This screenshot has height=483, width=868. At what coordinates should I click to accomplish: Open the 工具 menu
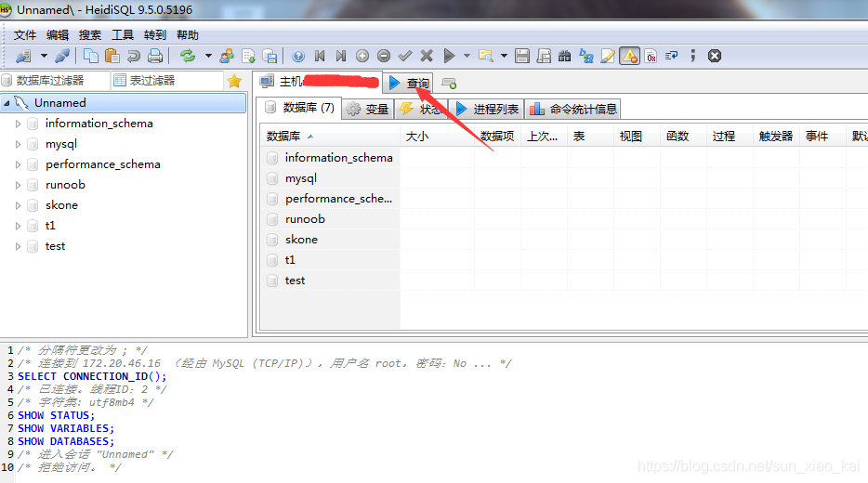[123, 35]
